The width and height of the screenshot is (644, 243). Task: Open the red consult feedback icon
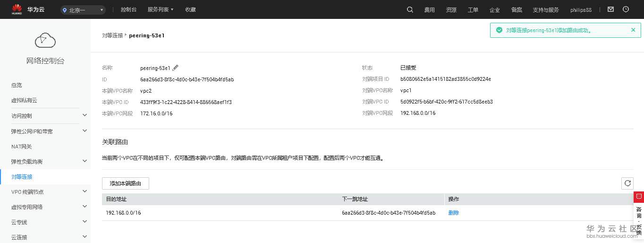tap(639, 196)
